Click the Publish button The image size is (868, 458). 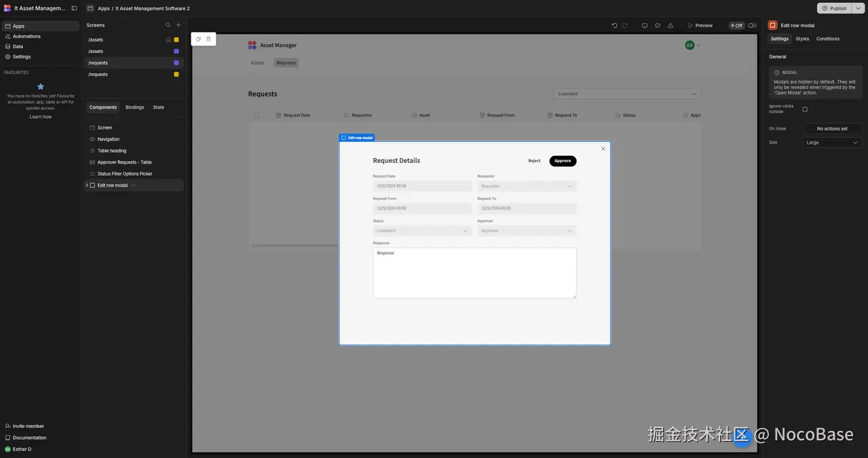[x=835, y=8]
